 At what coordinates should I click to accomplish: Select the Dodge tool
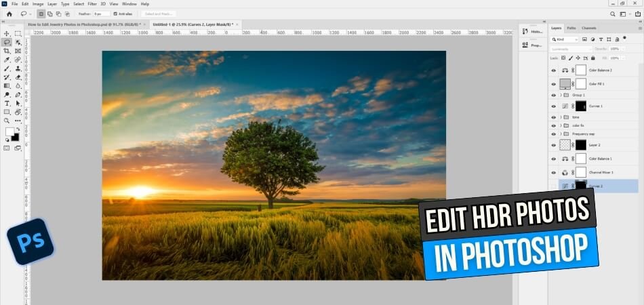click(x=7, y=95)
